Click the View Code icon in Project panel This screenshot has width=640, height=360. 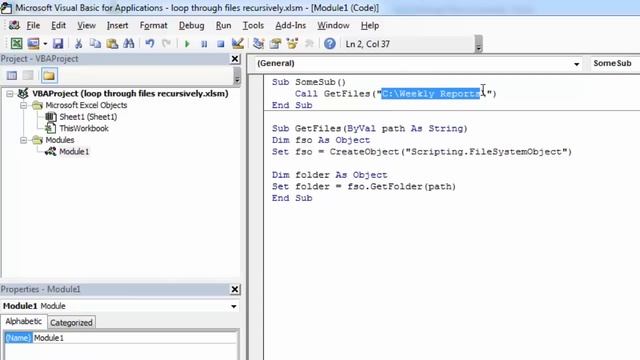(x=12, y=76)
